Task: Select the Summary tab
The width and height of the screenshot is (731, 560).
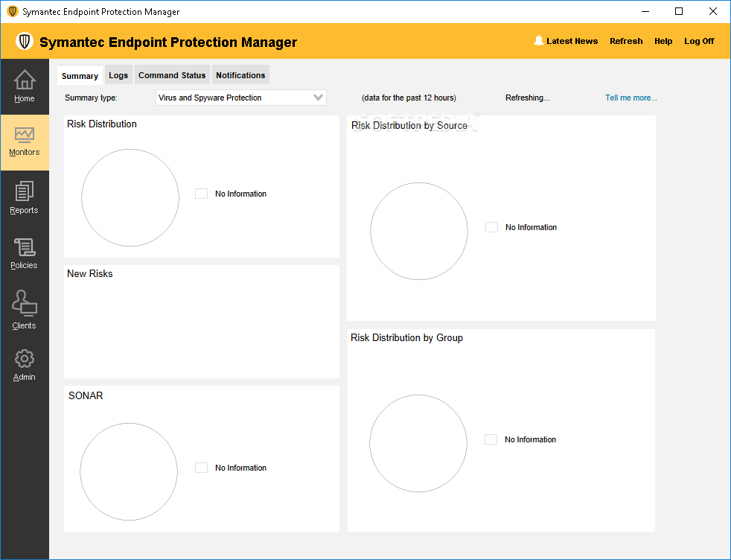Action: [80, 76]
